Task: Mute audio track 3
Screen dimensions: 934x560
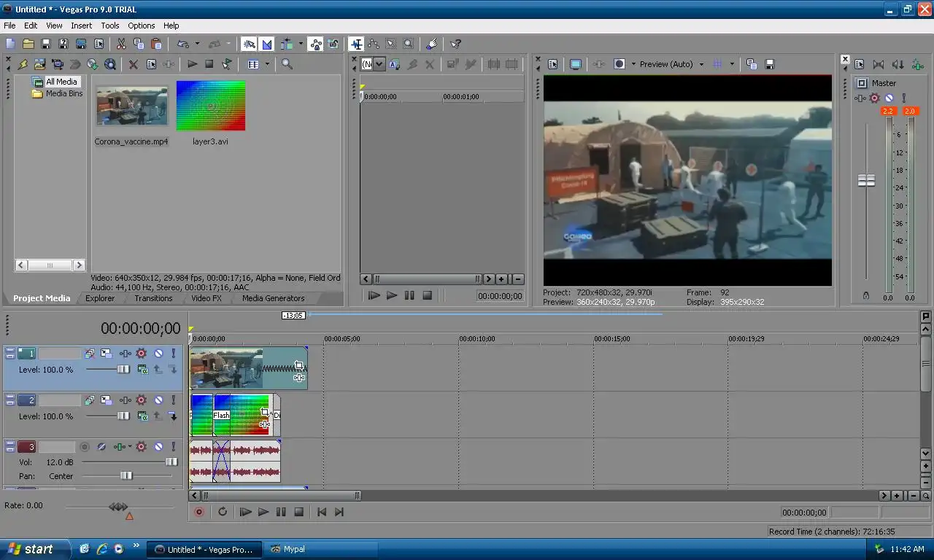Action: click(158, 447)
